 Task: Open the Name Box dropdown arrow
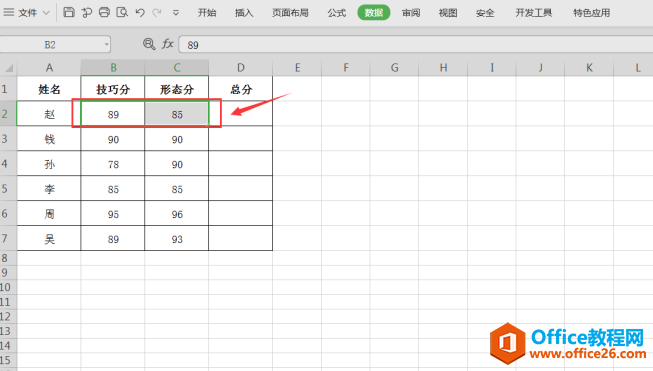107,45
